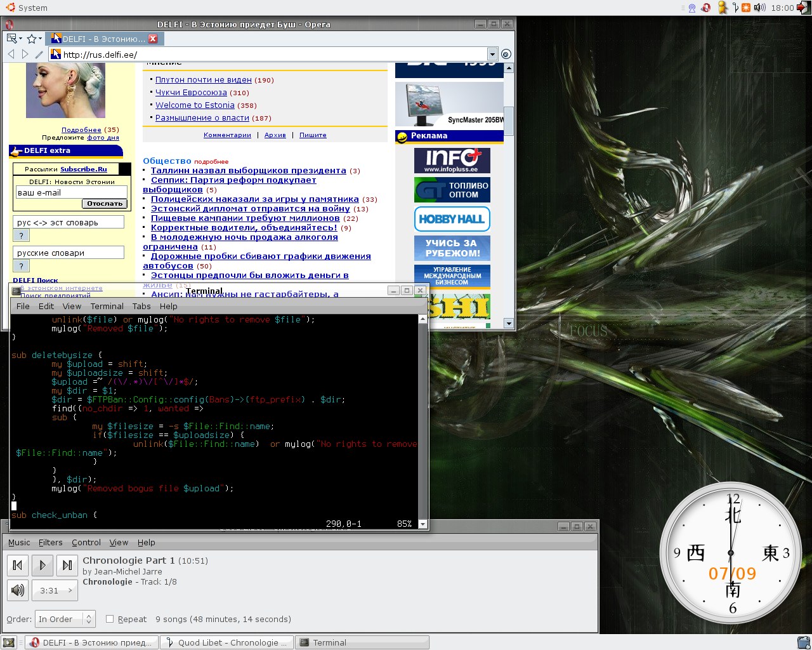Click the show desktop icon in bottom panel
Screen dimensions: 812x650
click(x=9, y=642)
